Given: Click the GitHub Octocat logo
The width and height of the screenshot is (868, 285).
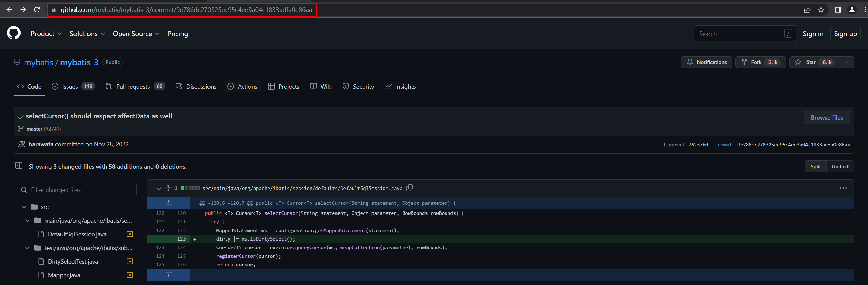Looking at the screenshot, I should [x=14, y=33].
